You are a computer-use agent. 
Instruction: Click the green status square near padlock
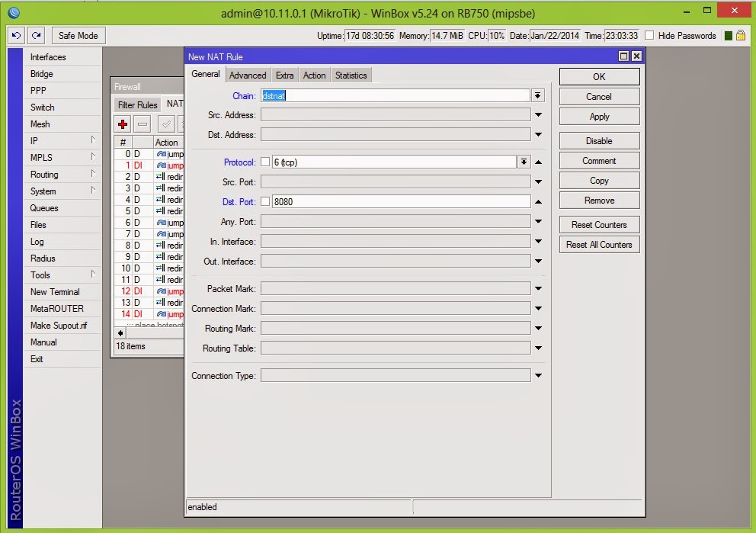729,36
